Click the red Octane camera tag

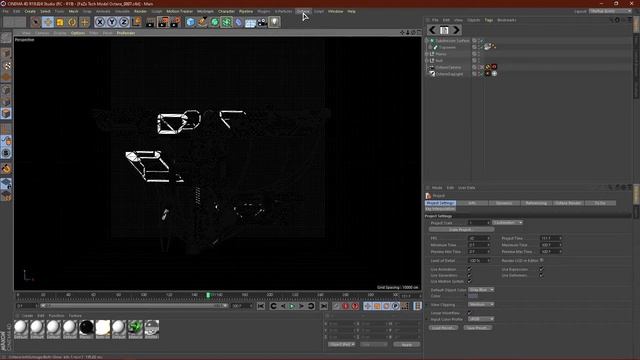pos(494,67)
